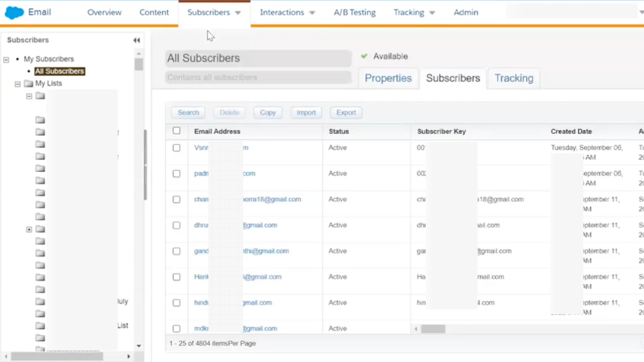Click the down arrow of the tree scrollbar
This screenshot has height=362, width=644.
[139, 346]
